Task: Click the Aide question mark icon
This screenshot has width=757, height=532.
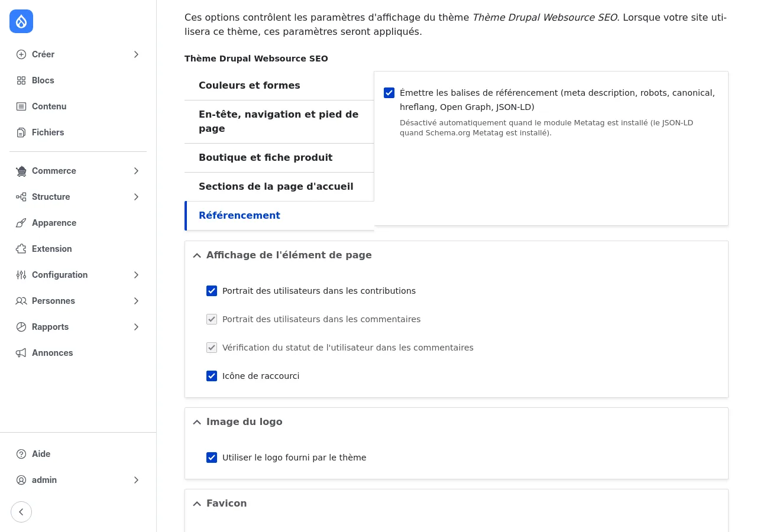Action: [x=21, y=454]
